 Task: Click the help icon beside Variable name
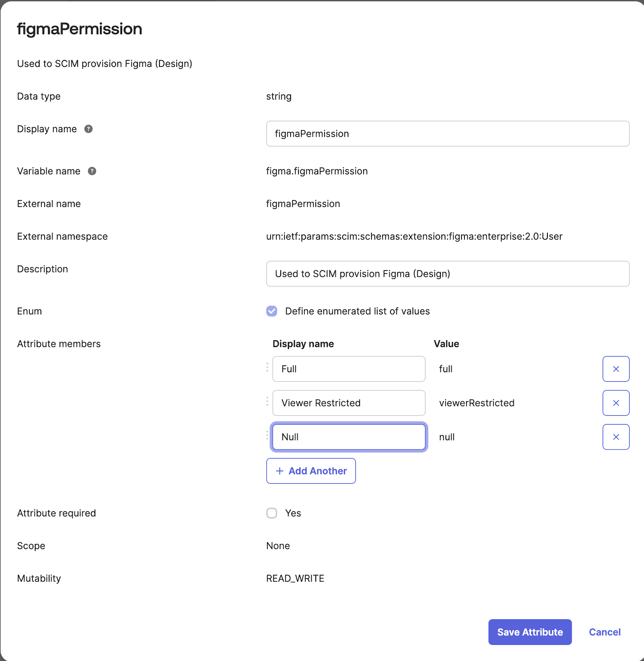click(92, 171)
